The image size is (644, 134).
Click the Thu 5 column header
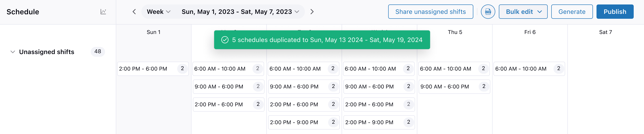point(454,32)
